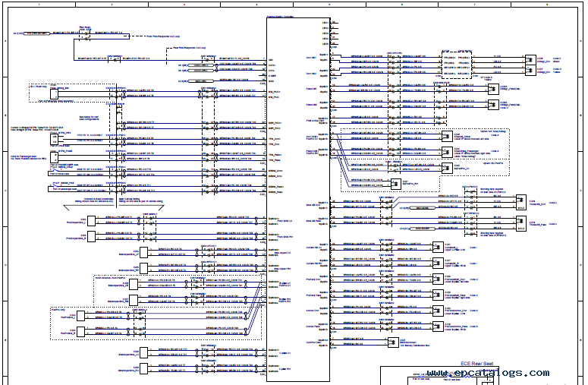Click the upper passenger airbag squib connector

pyautogui.click(x=493, y=89)
